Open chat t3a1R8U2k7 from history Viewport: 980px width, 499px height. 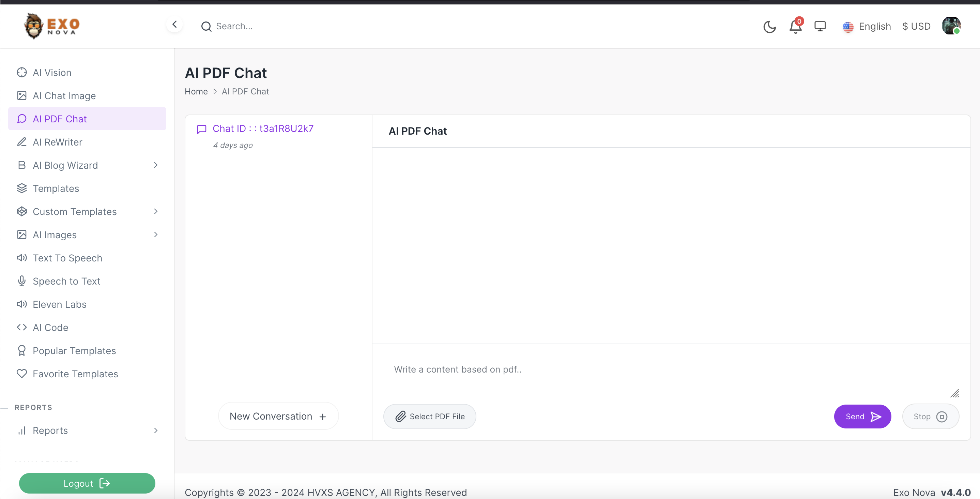tap(263, 128)
